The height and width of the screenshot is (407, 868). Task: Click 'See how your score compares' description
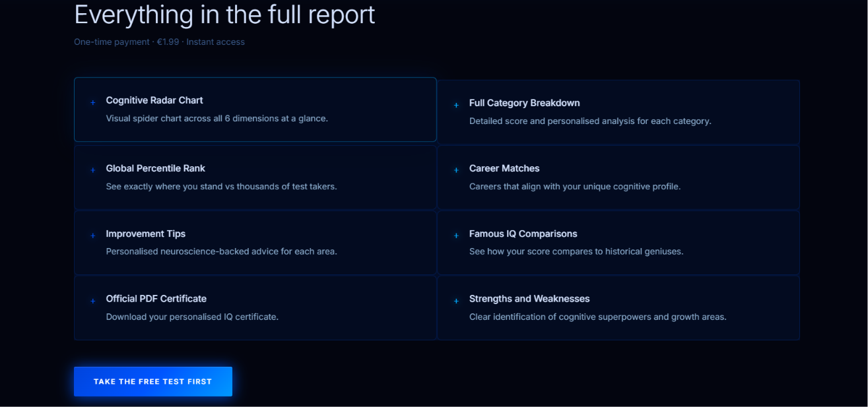(x=576, y=252)
